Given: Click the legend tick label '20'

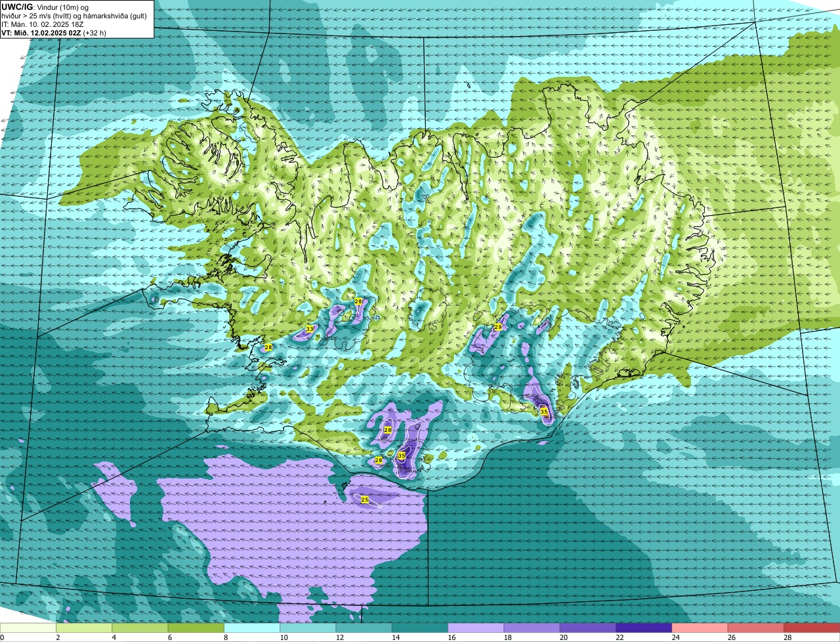Looking at the screenshot, I should (x=563, y=637).
